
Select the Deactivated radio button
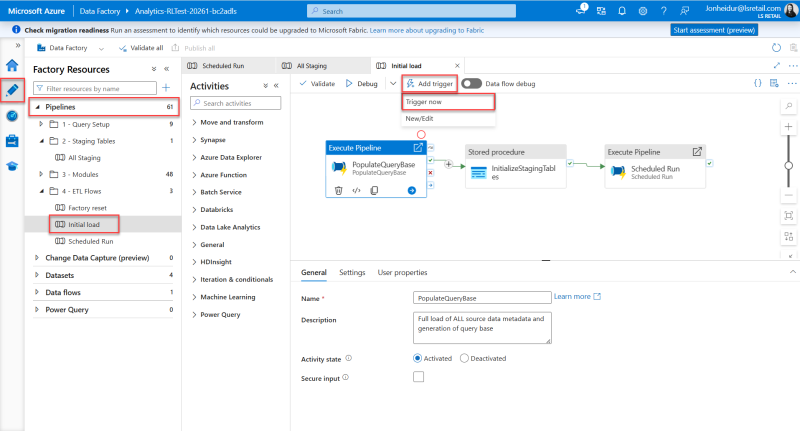[465, 358]
